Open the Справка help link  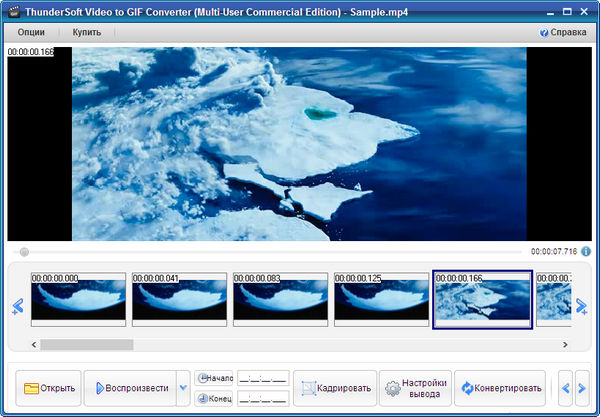[x=562, y=32]
